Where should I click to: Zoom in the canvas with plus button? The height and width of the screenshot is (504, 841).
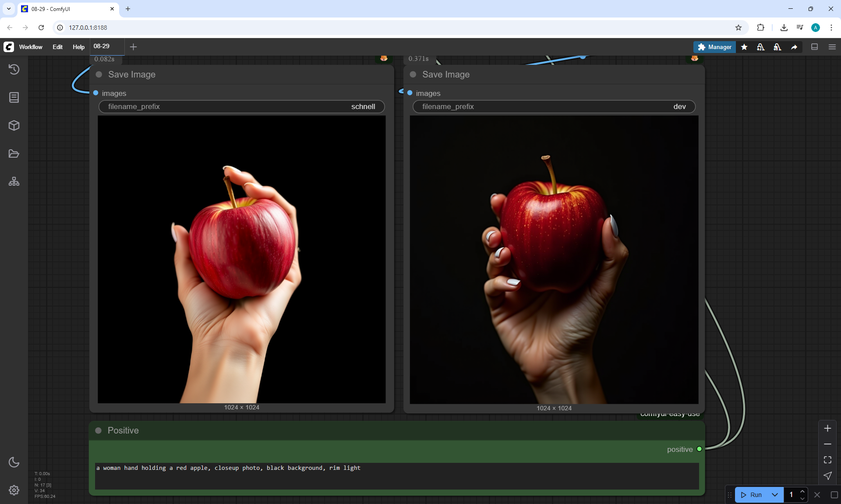[x=827, y=428]
